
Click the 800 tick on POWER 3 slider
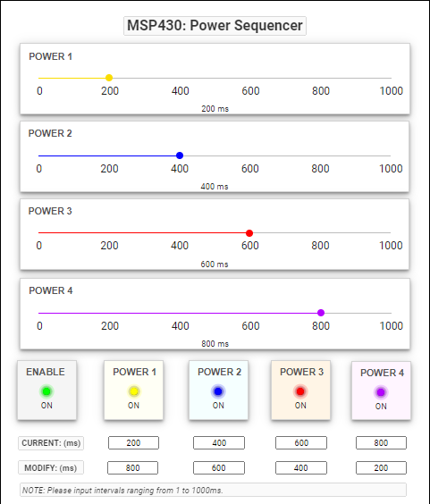coord(320,246)
